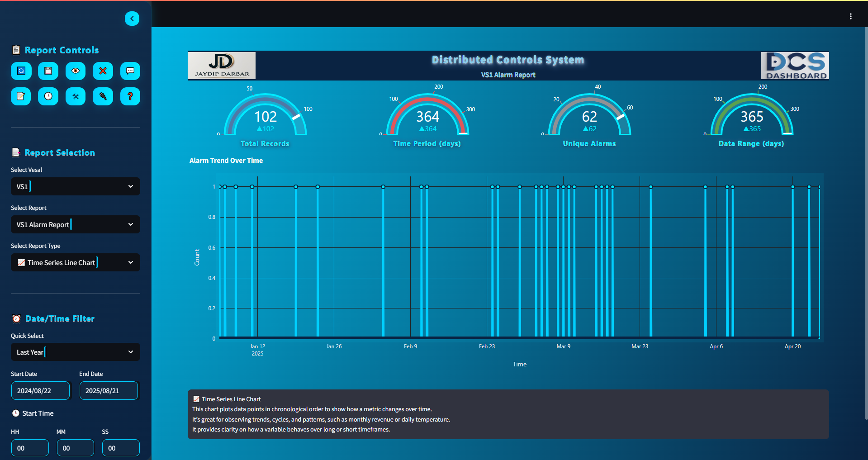This screenshot has width=868, height=460.
Task: Open the Select Report Type dropdown
Action: coord(75,262)
